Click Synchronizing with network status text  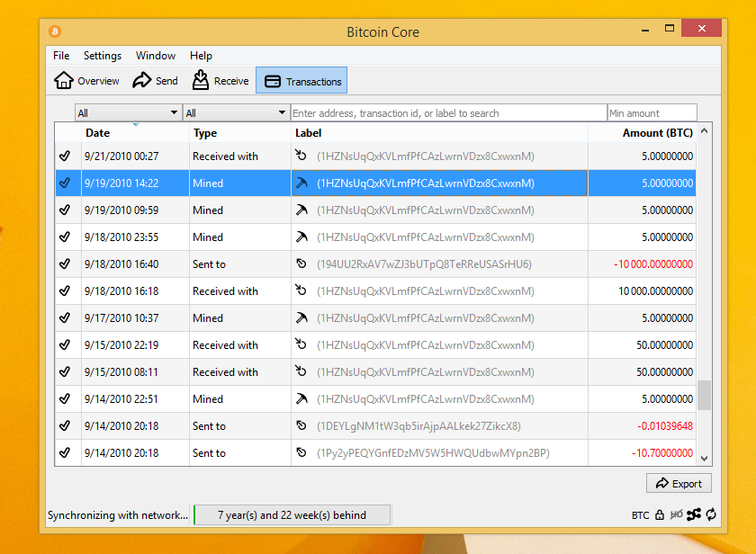click(x=118, y=515)
